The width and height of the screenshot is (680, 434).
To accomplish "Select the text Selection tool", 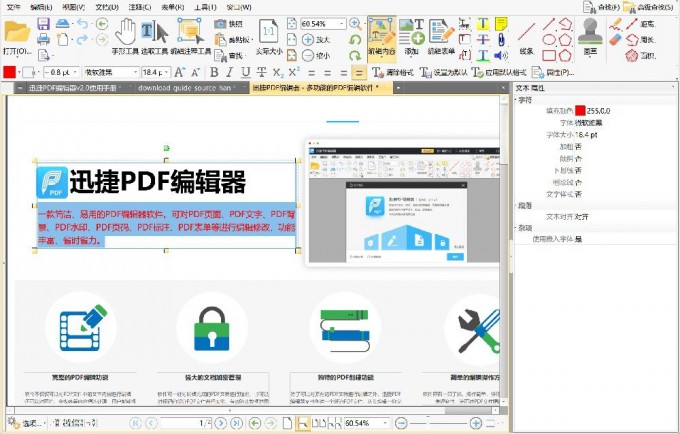I will point(154,37).
